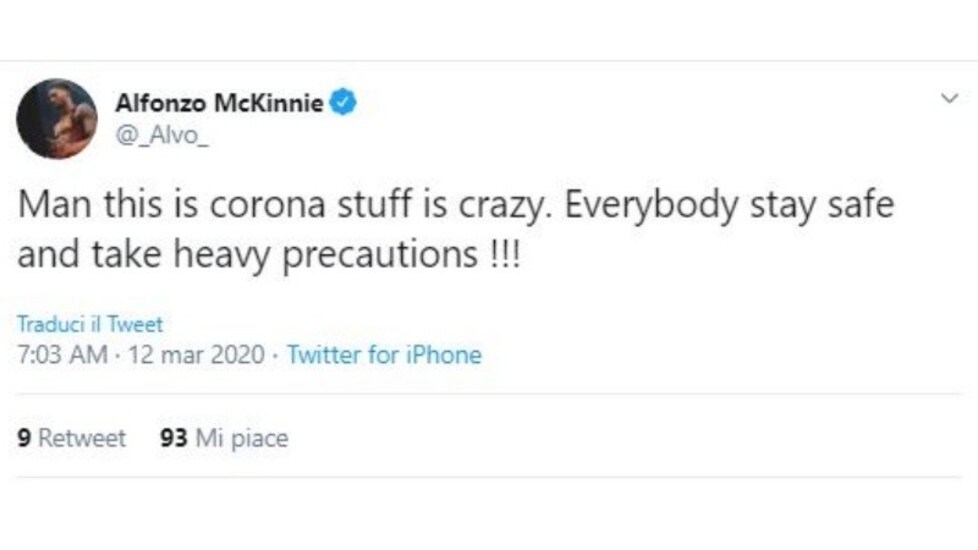The height and width of the screenshot is (550, 978).
Task: Click the bold number 9 retweet count
Action: (x=24, y=438)
